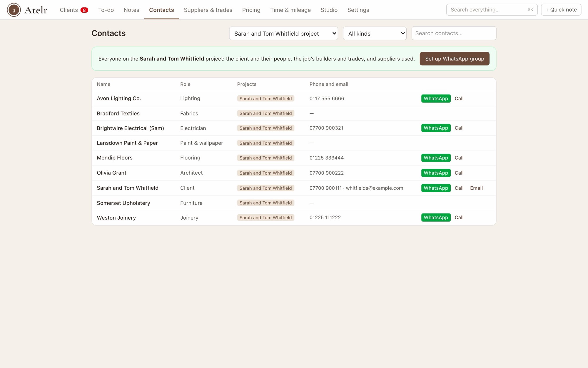
Task: Click Sarah and Tom Whitfield contact name
Action: coord(128,188)
